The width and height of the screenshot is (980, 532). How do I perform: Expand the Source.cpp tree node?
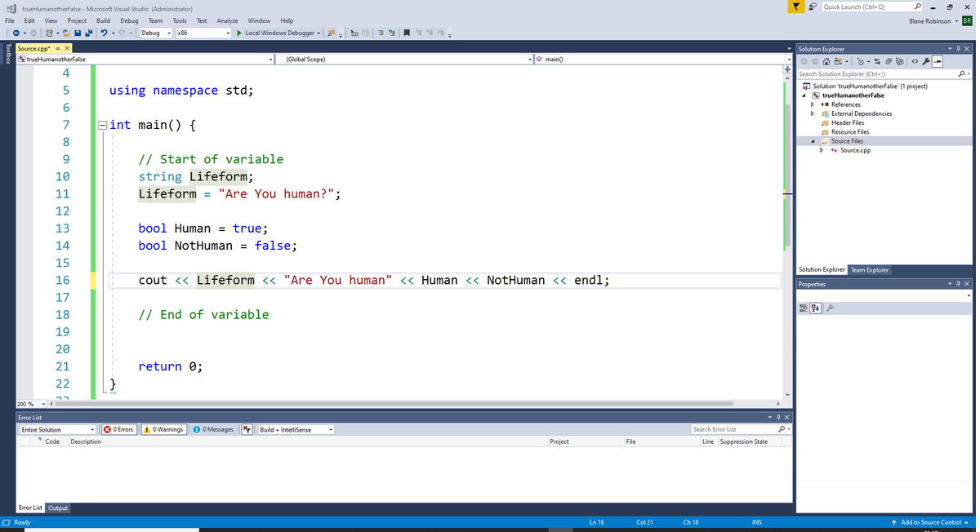(822, 150)
